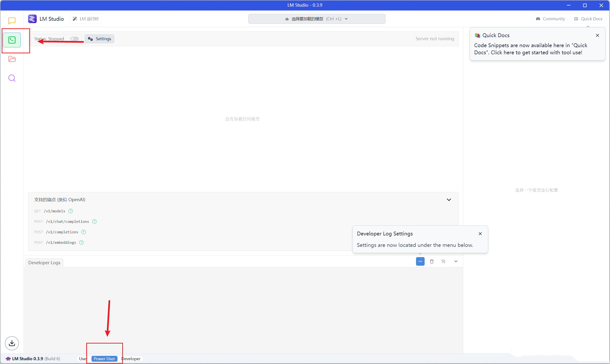
Task: Expand the Developer Logs panel chevron
Action: click(x=456, y=261)
